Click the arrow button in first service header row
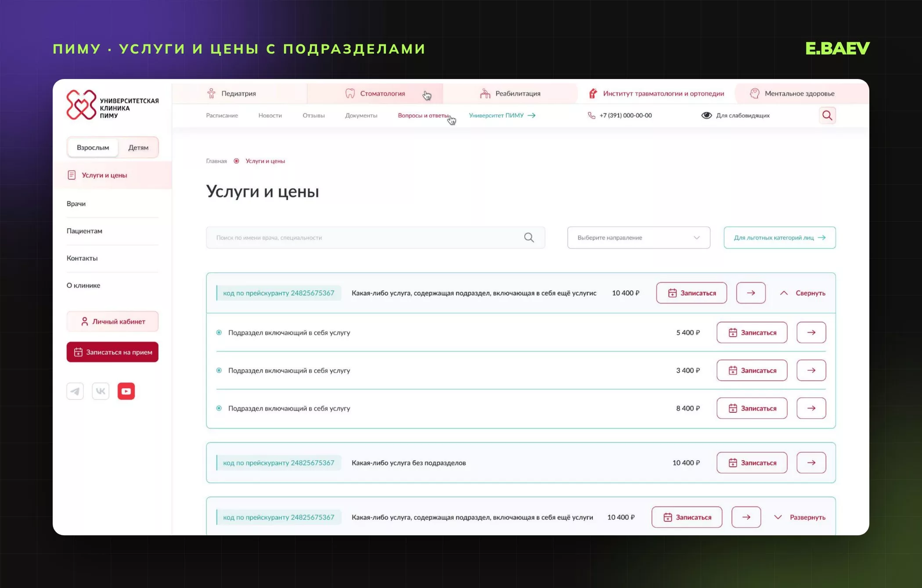The width and height of the screenshot is (922, 588). 751,293
